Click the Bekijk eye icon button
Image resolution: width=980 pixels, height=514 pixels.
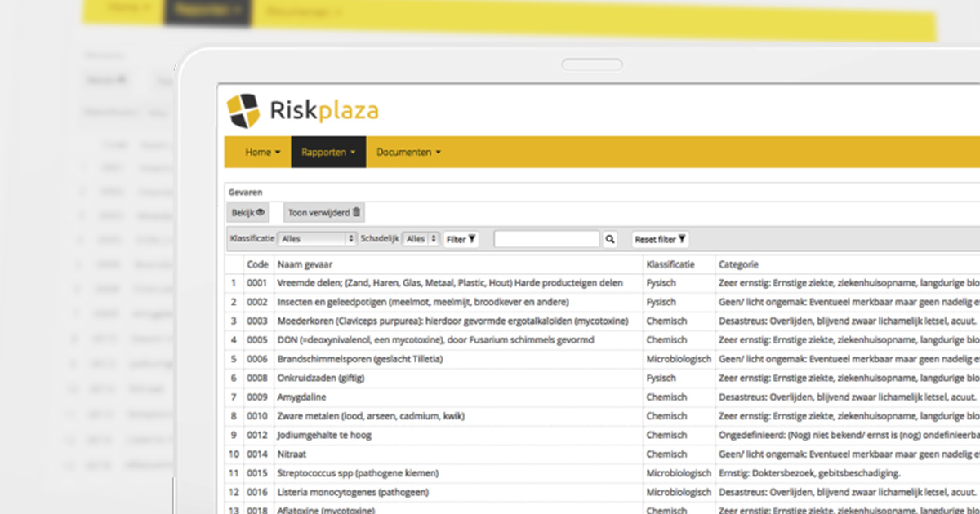pos(248,213)
